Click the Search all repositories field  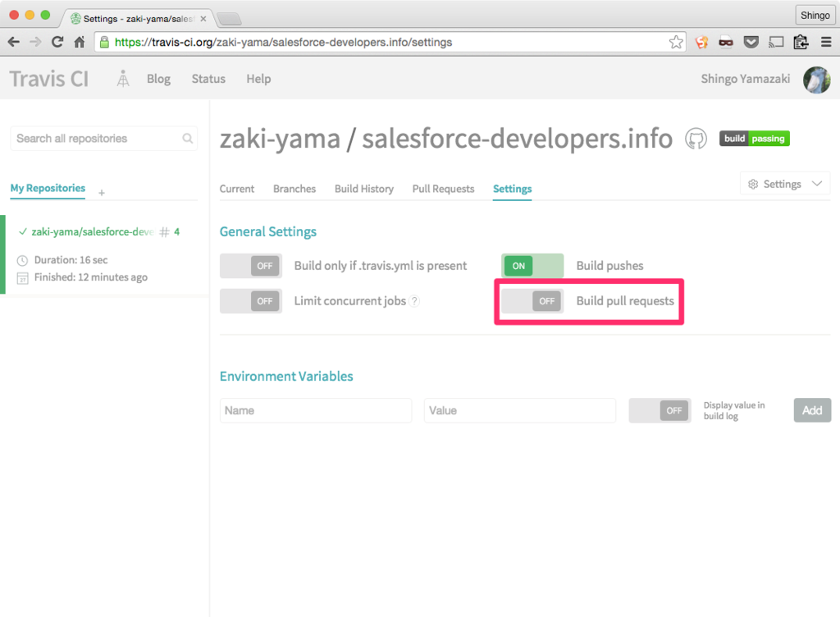coord(104,139)
